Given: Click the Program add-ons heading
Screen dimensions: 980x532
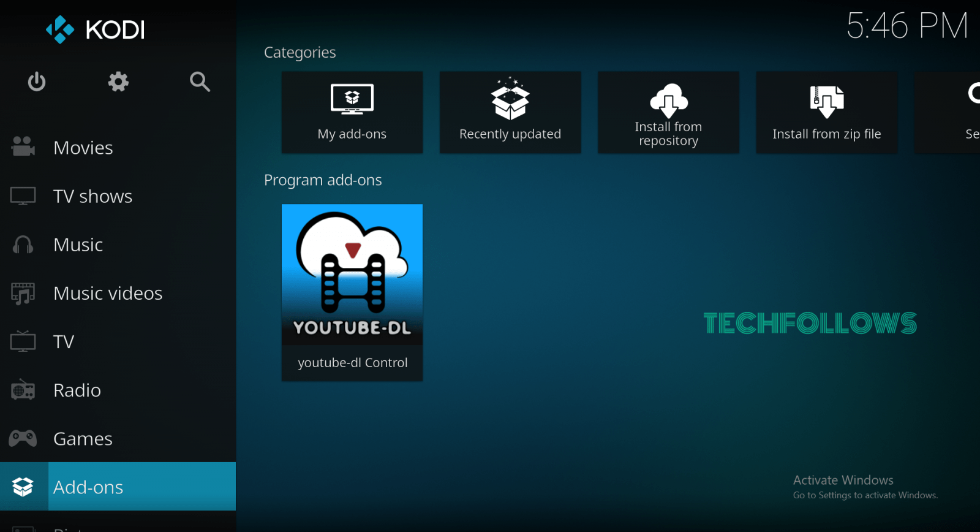Looking at the screenshot, I should click(x=323, y=180).
